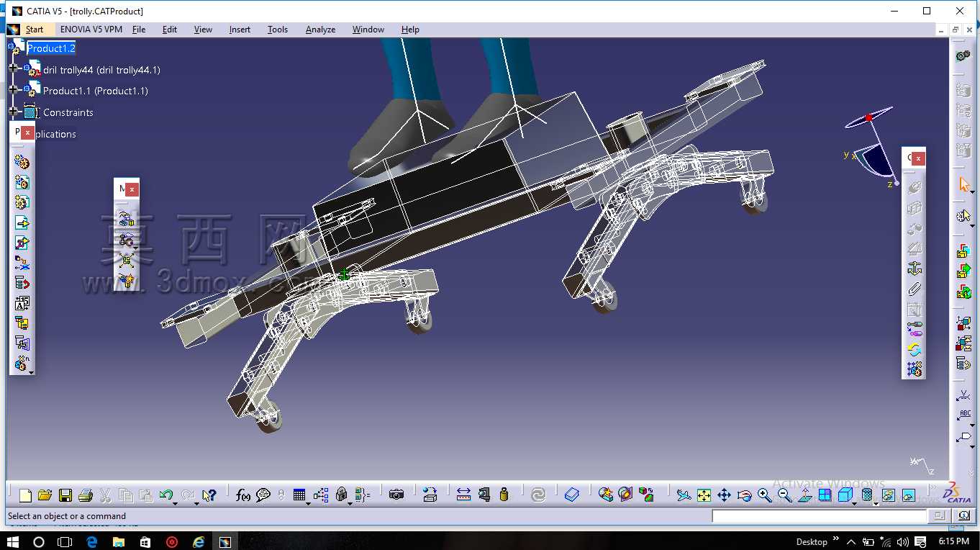Close the floating Product Structure toolbar
The width and height of the screenshot is (980, 550).
pos(27,132)
